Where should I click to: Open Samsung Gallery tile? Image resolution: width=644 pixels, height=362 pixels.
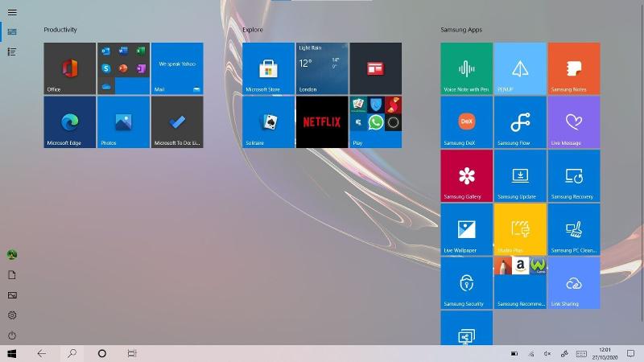point(467,175)
